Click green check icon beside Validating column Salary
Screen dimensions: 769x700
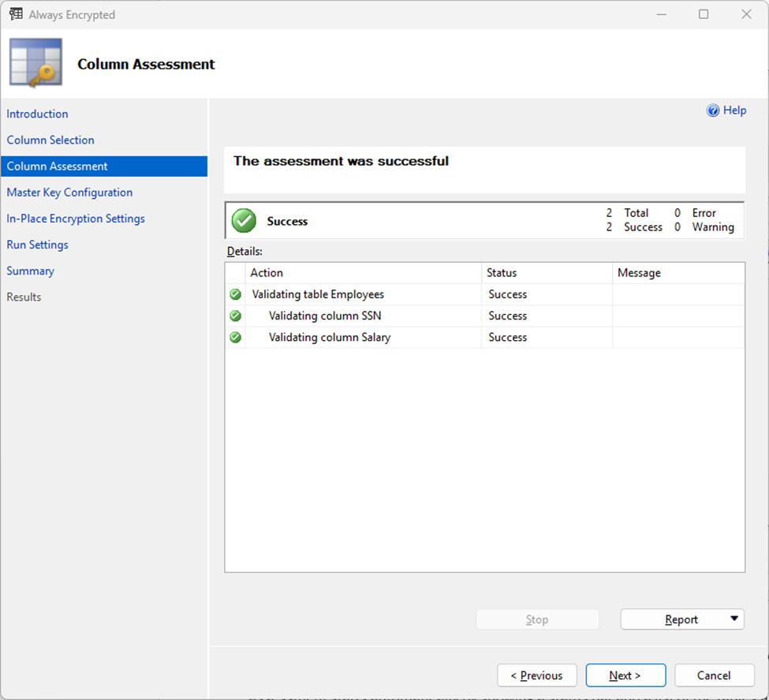tap(235, 337)
